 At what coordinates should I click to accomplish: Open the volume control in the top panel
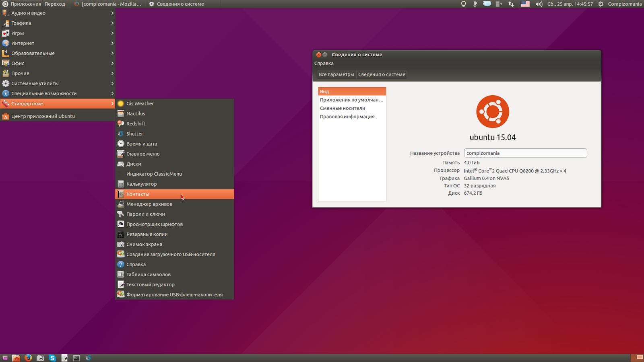(539, 4)
